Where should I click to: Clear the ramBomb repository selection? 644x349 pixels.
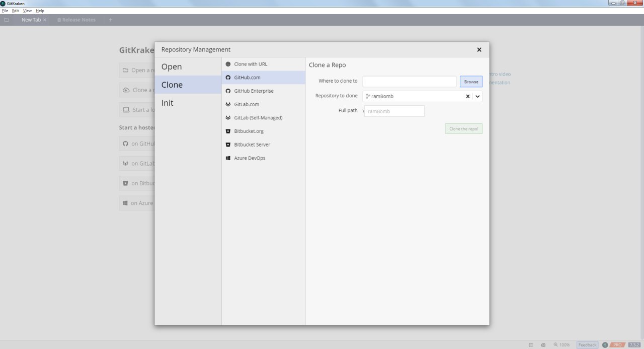click(x=467, y=96)
